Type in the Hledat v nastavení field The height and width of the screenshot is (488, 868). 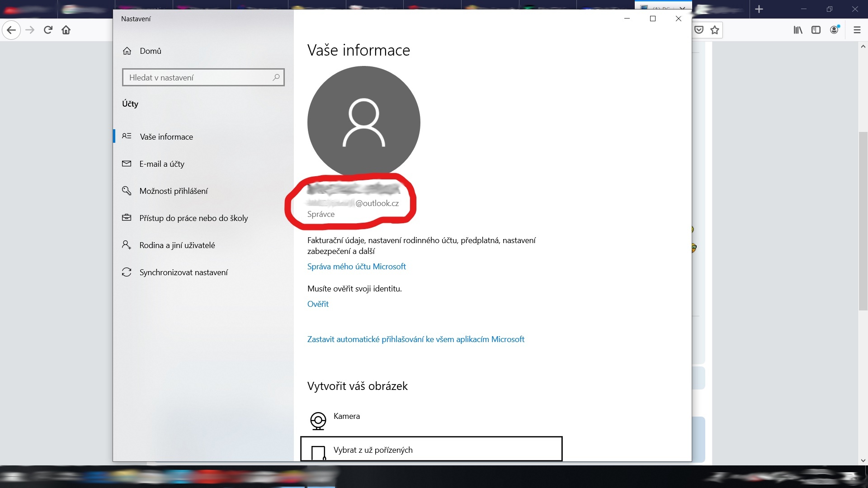pos(199,78)
